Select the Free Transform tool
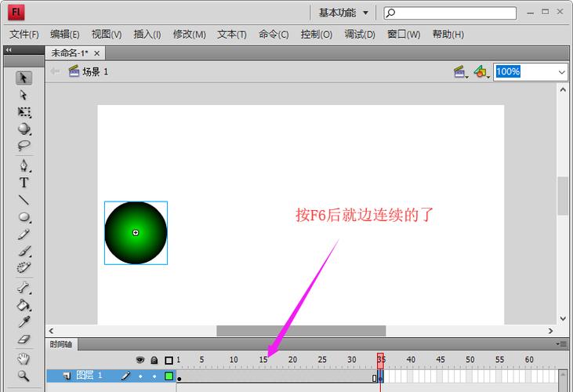573x392 pixels. (x=24, y=112)
